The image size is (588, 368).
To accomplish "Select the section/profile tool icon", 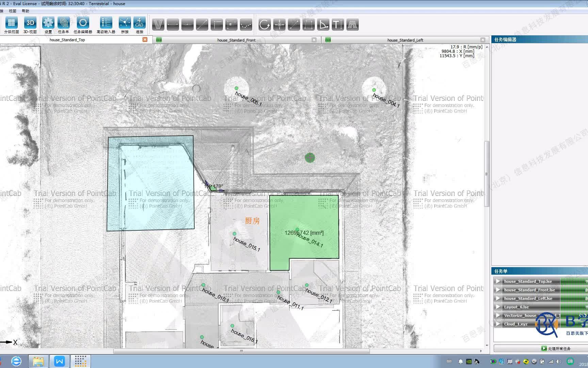I will tap(353, 25).
